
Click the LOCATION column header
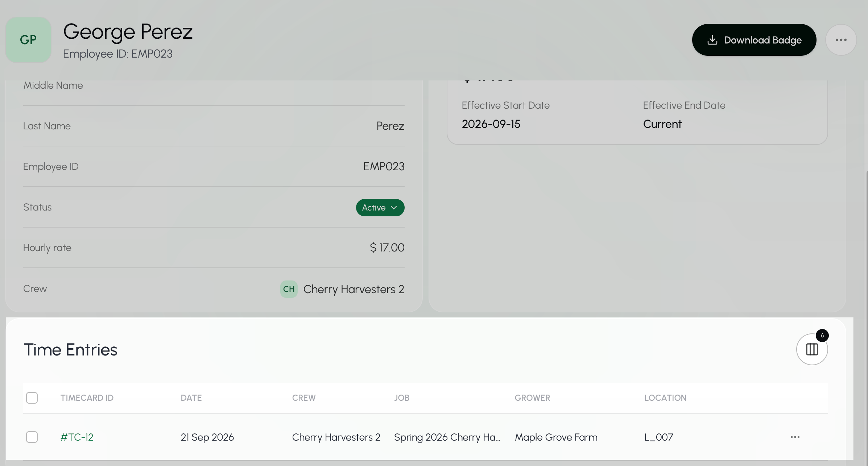pyautogui.click(x=665, y=398)
